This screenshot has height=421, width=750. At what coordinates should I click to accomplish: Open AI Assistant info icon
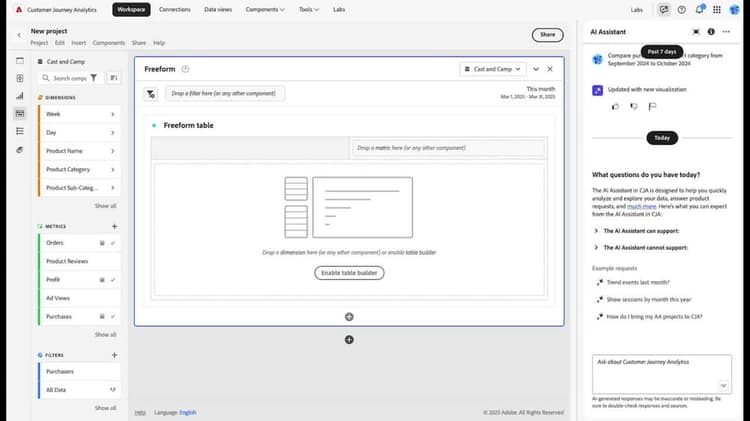(711, 32)
